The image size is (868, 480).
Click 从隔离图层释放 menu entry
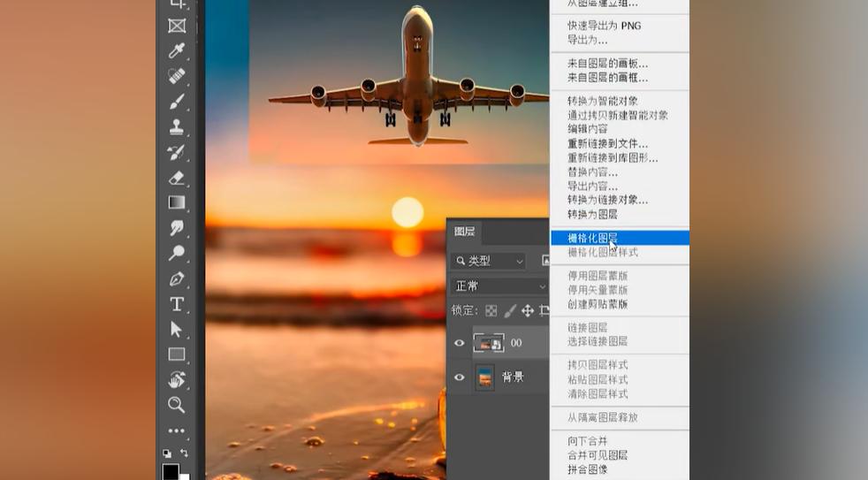pos(602,417)
